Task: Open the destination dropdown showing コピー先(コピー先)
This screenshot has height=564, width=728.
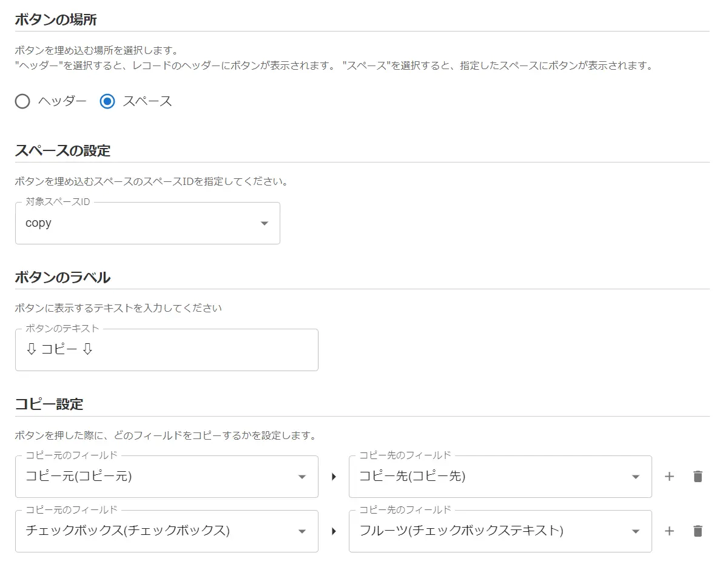Action: (x=491, y=477)
